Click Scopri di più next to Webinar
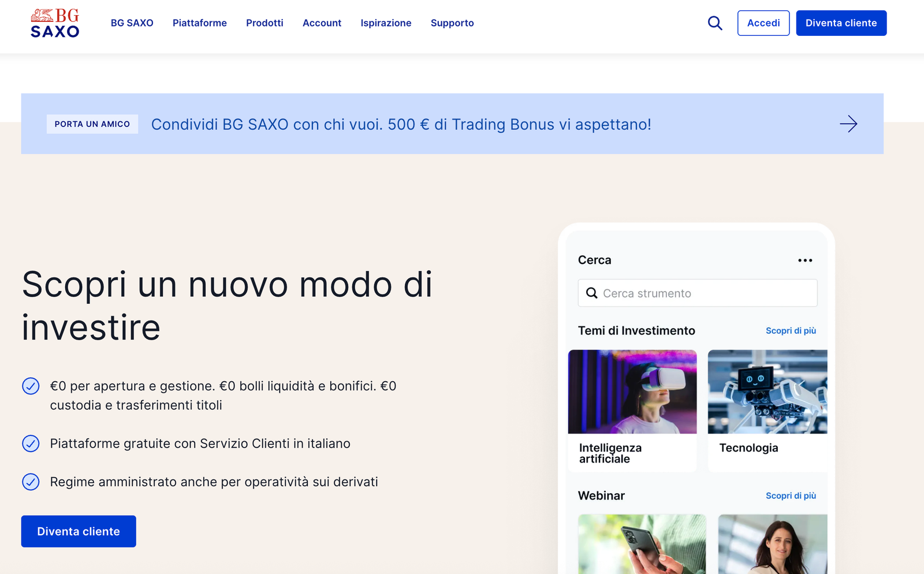 click(x=791, y=496)
